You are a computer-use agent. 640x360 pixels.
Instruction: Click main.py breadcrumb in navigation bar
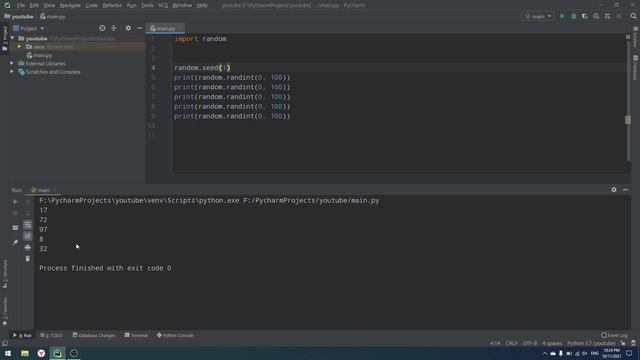[x=53, y=17]
